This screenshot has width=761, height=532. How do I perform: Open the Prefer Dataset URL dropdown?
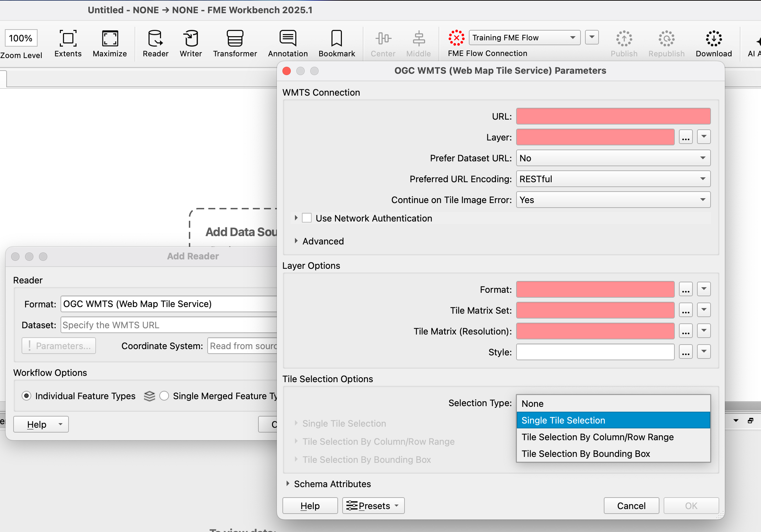(x=613, y=158)
